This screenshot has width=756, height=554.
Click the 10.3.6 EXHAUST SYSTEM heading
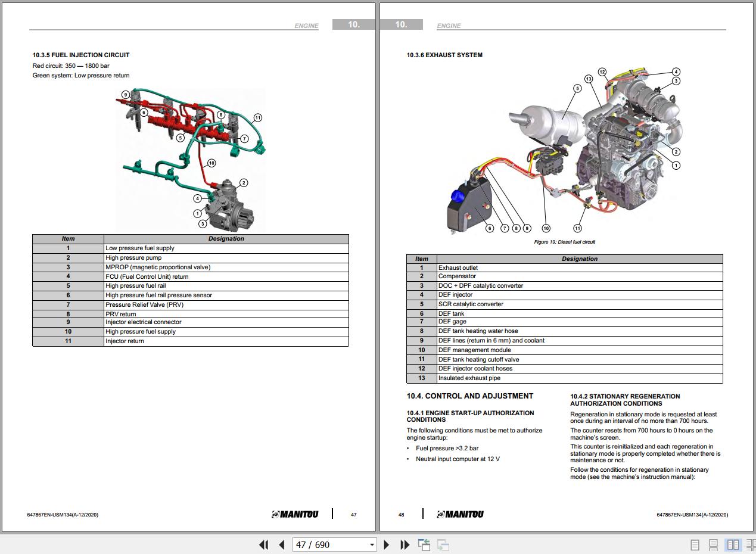[x=444, y=55]
